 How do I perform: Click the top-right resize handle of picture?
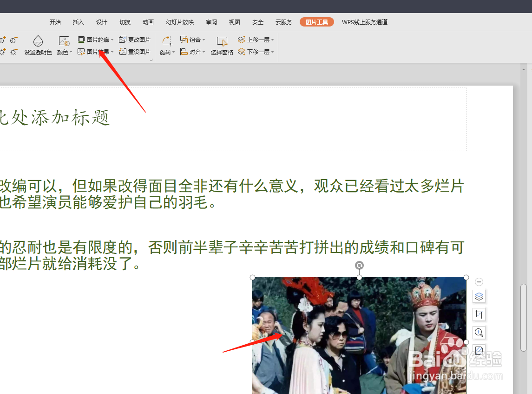[x=466, y=278]
